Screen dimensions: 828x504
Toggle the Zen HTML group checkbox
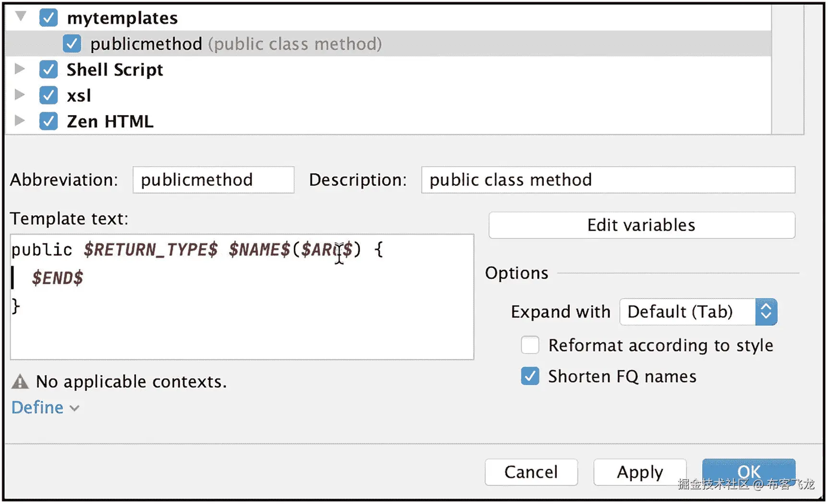pos(48,121)
